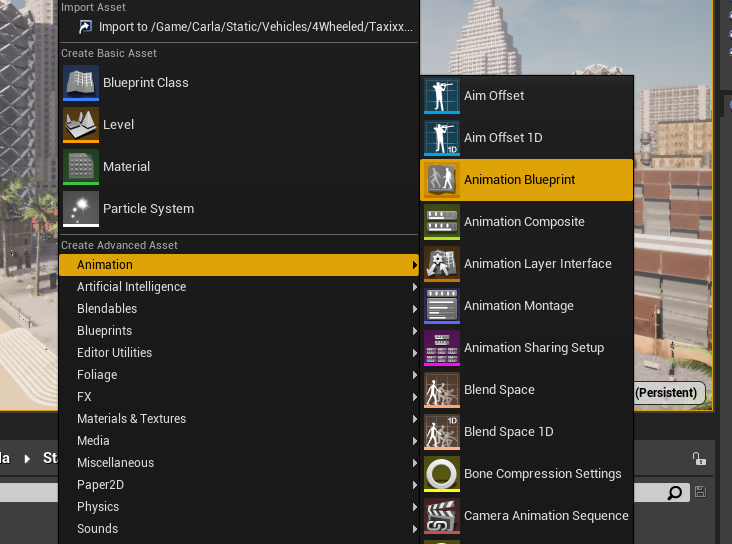The height and width of the screenshot is (544, 732).
Task: Click the save search floppy icon
Action: [x=700, y=492]
